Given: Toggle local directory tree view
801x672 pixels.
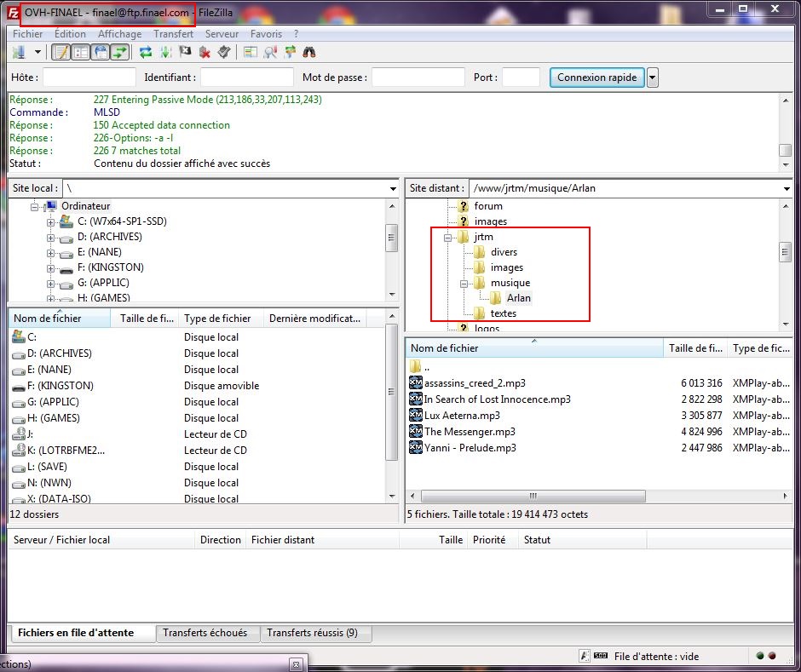Looking at the screenshot, I should [81, 52].
